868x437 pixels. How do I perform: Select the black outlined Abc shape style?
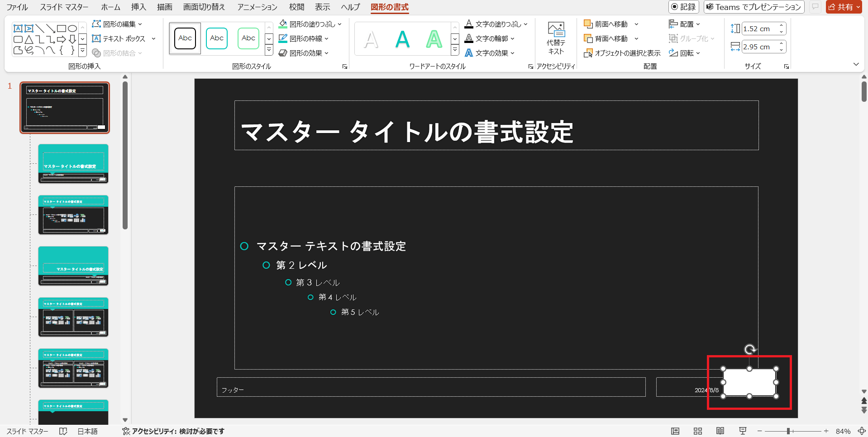click(x=185, y=38)
